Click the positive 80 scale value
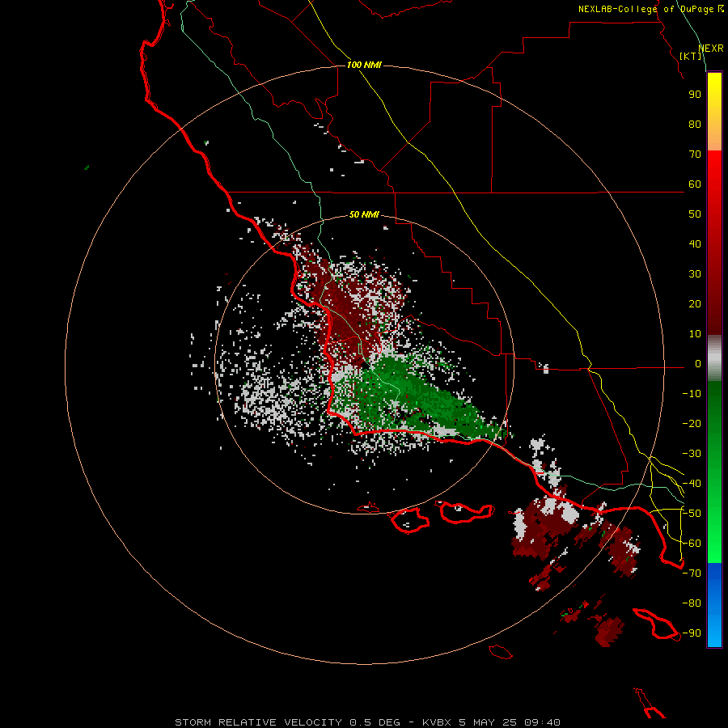728x728 pixels. pos(695,124)
